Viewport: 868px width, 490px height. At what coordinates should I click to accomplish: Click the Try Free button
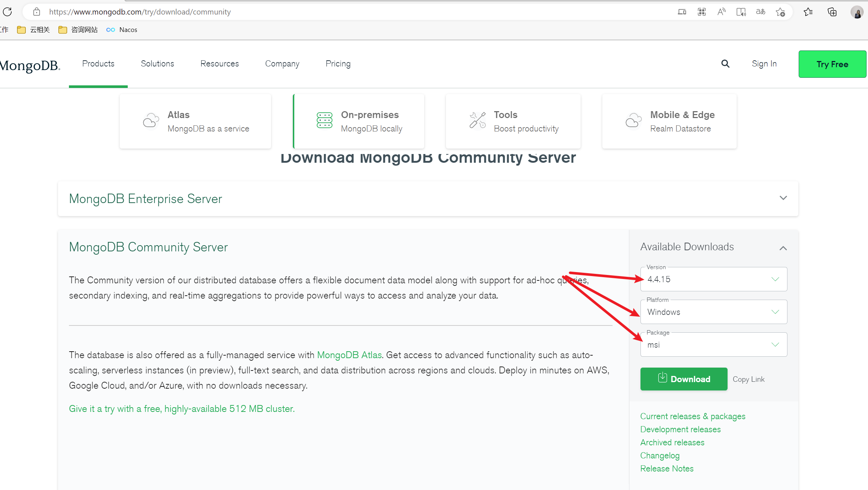[832, 64]
